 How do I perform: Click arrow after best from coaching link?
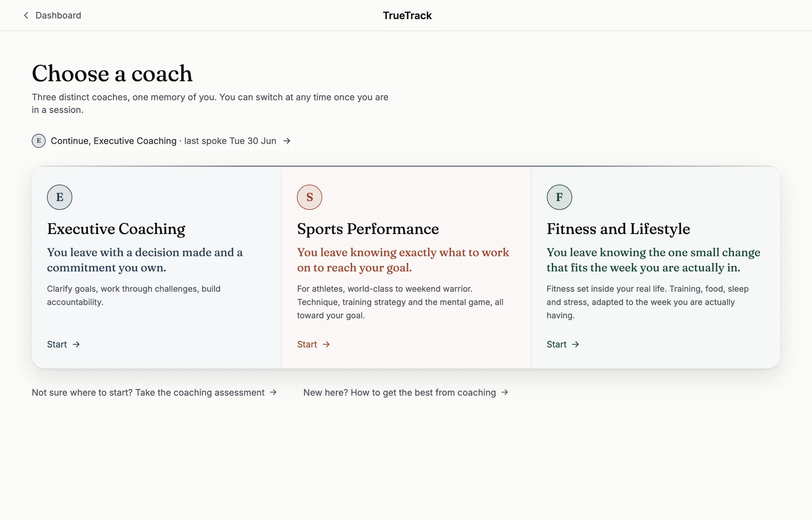[505, 392]
